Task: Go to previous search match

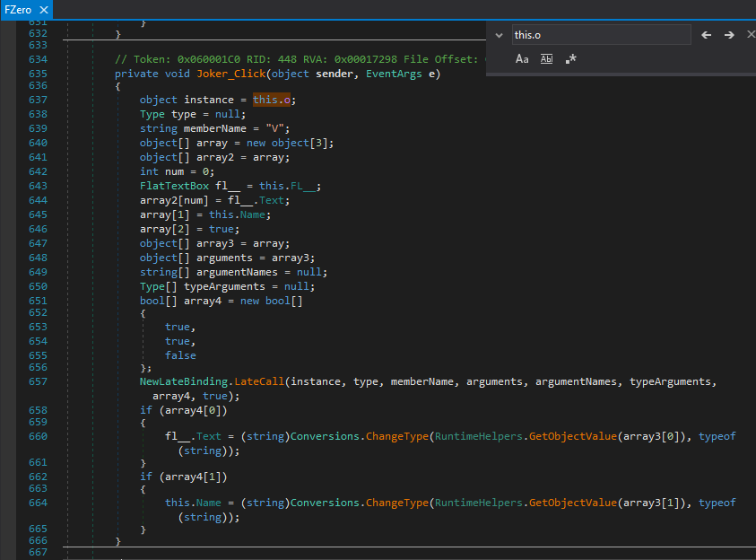Action: 707,35
